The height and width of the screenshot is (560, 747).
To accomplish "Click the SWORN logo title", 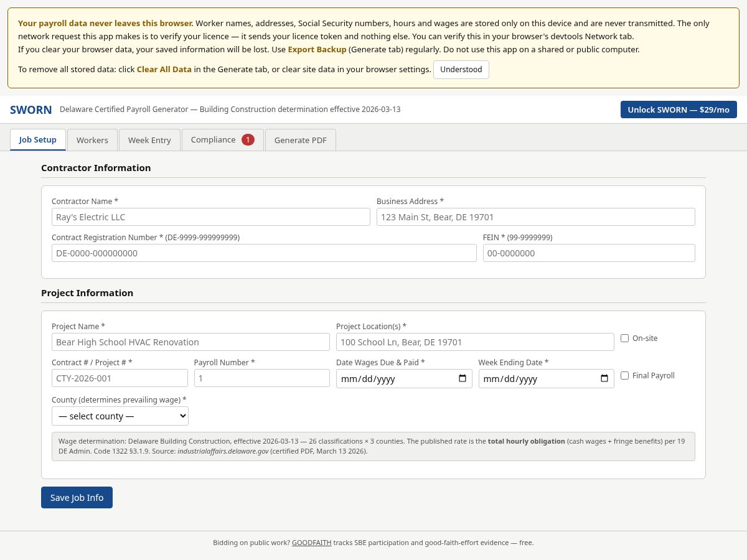I will pos(31,110).
